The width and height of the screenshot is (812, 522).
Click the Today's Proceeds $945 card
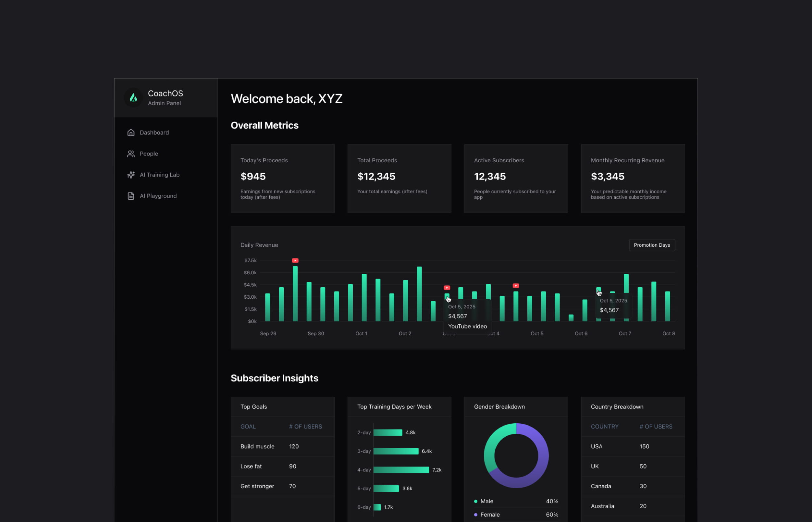(x=282, y=178)
